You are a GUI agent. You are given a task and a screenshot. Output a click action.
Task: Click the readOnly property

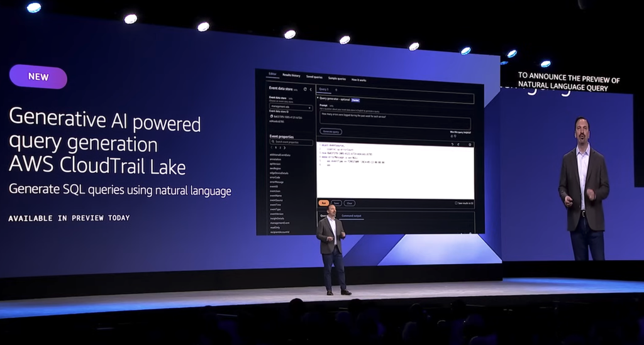tap(275, 227)
